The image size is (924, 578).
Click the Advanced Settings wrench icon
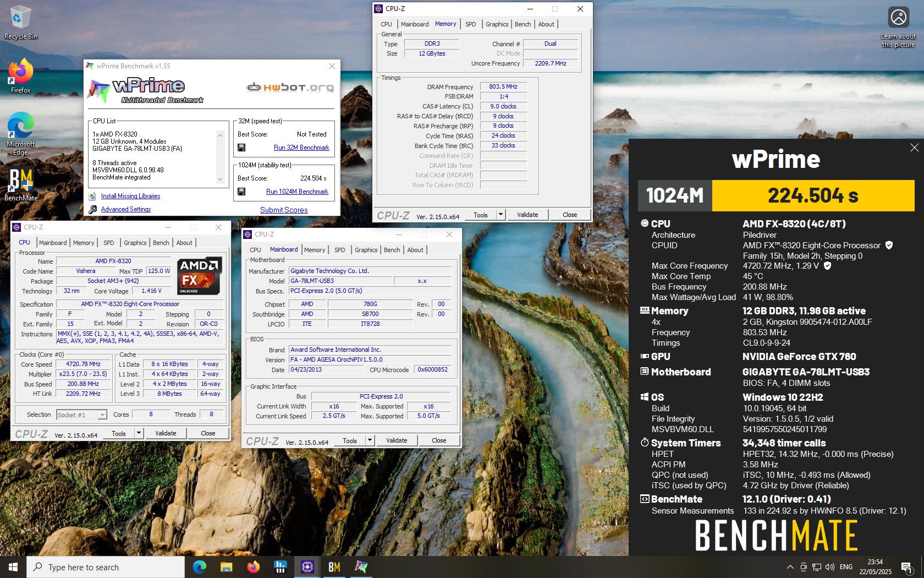click(92, 209)
